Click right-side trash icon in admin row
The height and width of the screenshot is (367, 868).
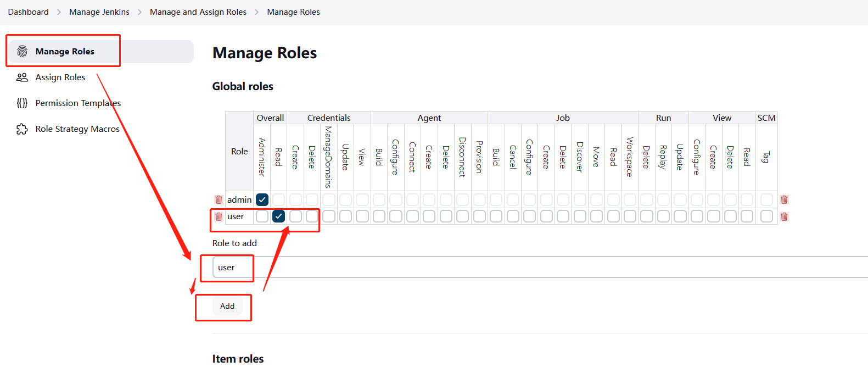(784, 199)
